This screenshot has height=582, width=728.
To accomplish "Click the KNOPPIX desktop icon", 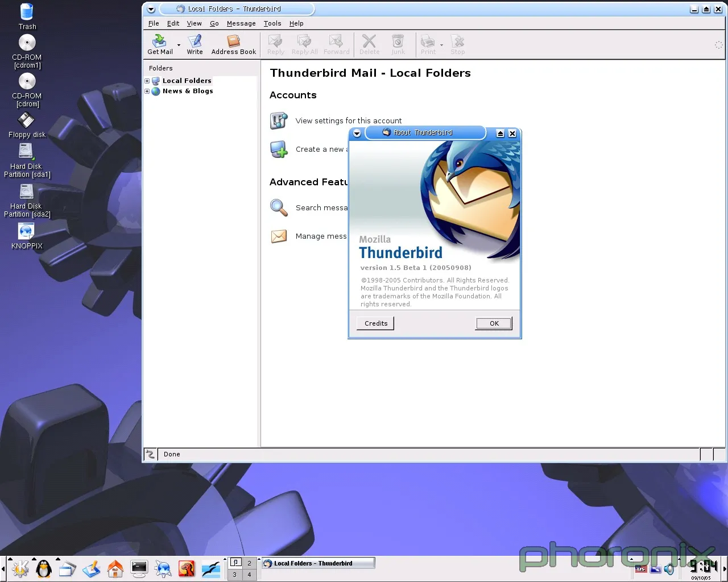I will tap(27, 236).
